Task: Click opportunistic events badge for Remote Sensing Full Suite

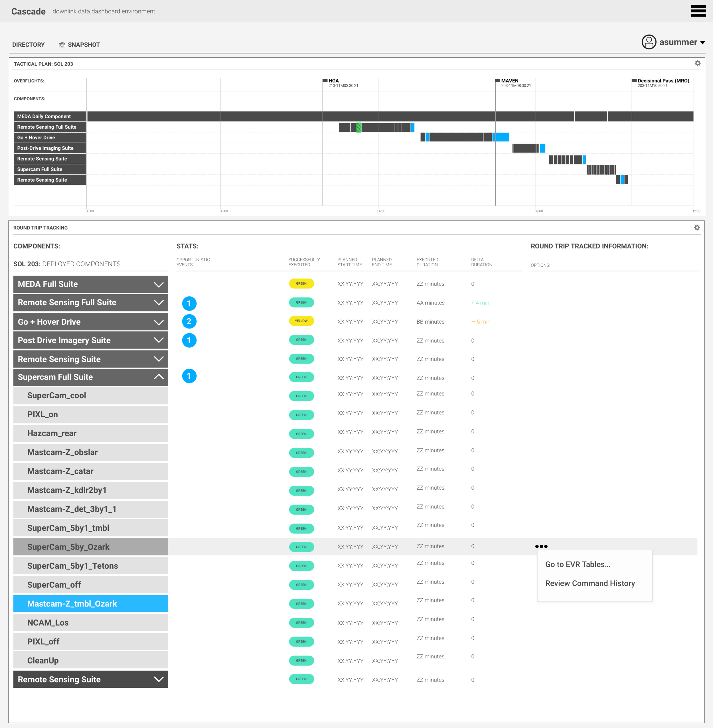Action: tap(189, 303)
